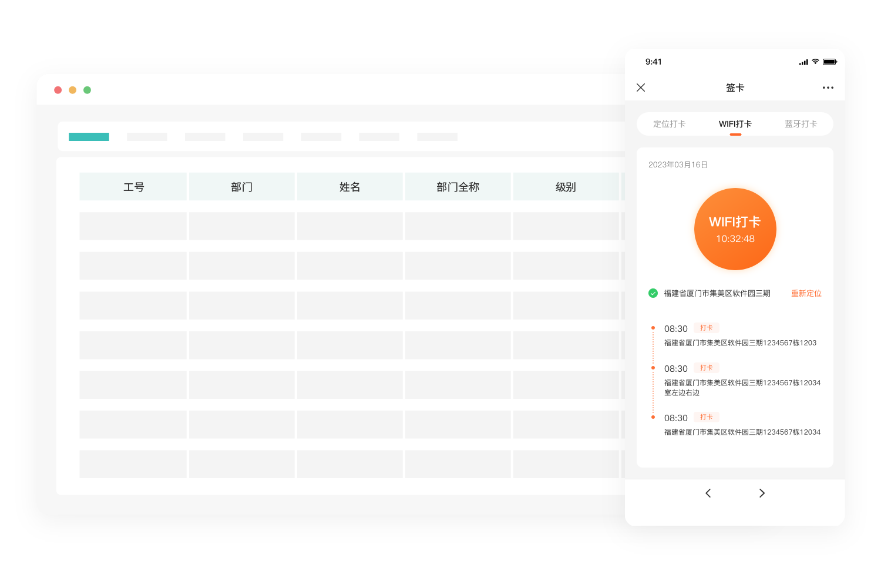Go forward with the right arrow
Screen dimensions: 881x588
[x=762, y=493]
